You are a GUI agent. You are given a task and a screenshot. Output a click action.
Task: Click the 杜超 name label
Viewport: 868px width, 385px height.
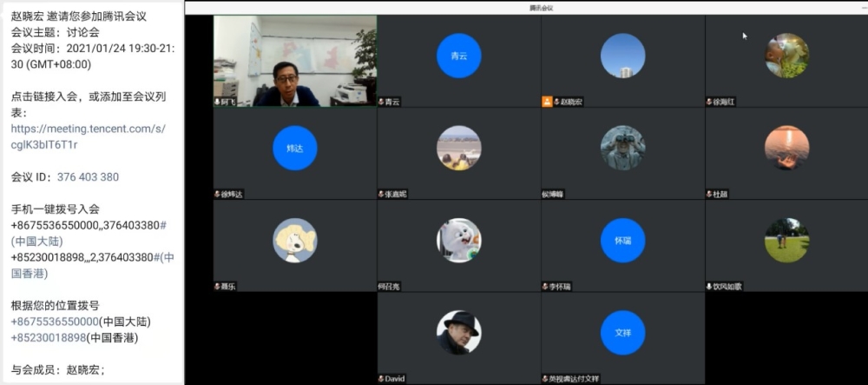[720, 195]
